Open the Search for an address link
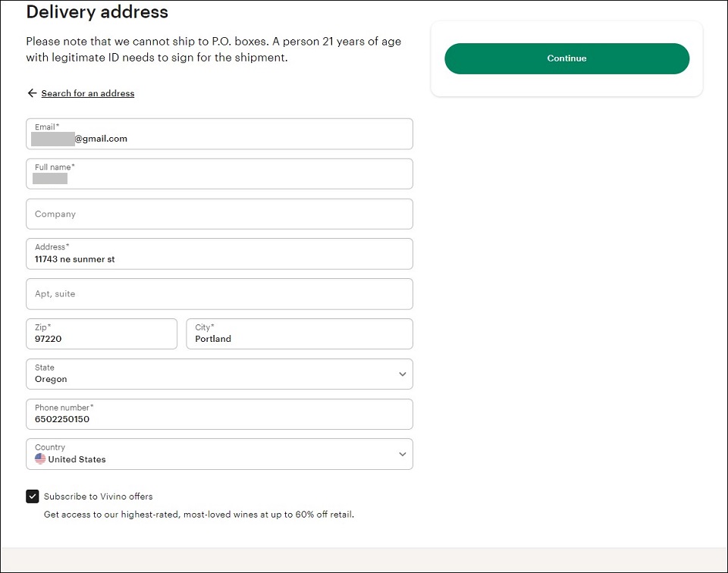 pyautogui.click(x=88, y=93)
